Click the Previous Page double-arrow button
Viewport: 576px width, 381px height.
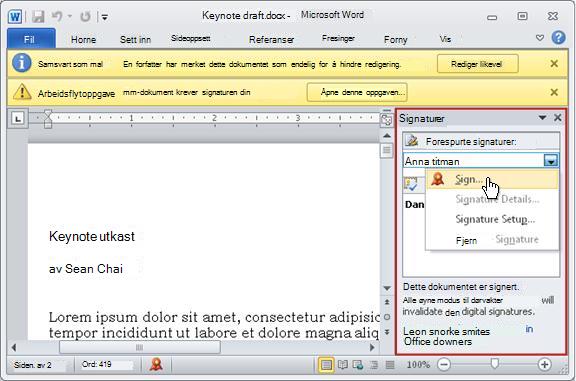[x=386, y=302]
